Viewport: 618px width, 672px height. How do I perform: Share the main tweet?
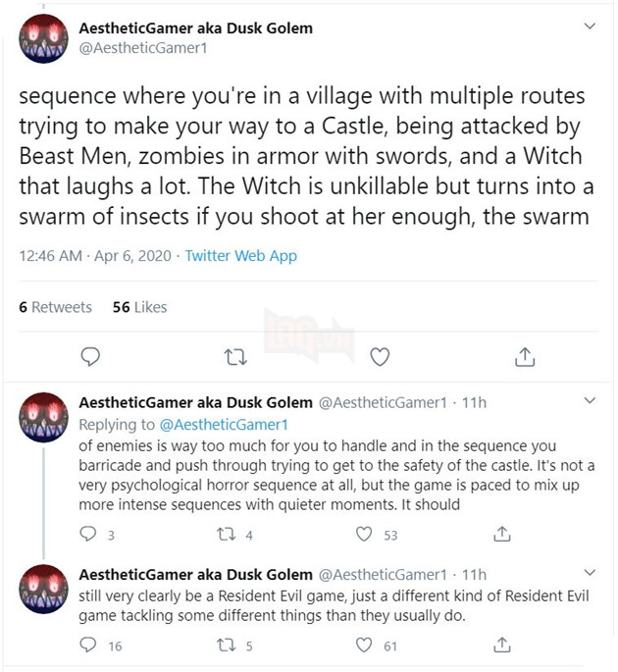(525, 356)
